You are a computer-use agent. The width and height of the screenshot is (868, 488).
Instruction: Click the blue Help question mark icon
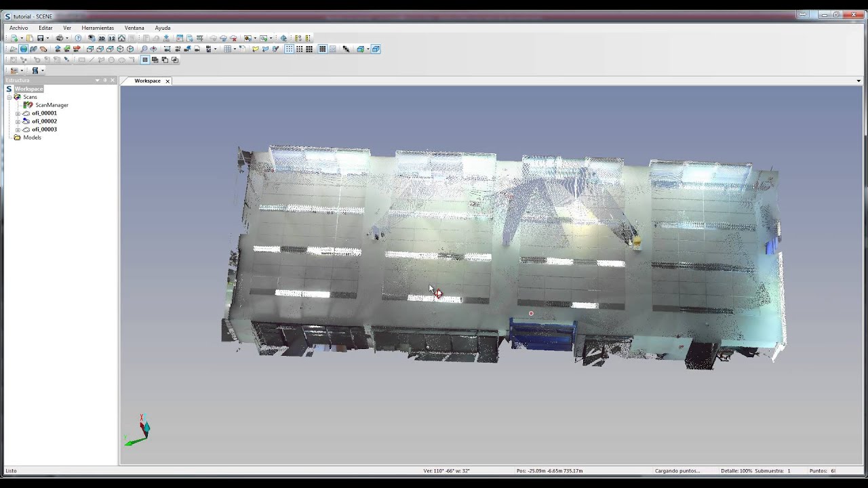[78, 38]
